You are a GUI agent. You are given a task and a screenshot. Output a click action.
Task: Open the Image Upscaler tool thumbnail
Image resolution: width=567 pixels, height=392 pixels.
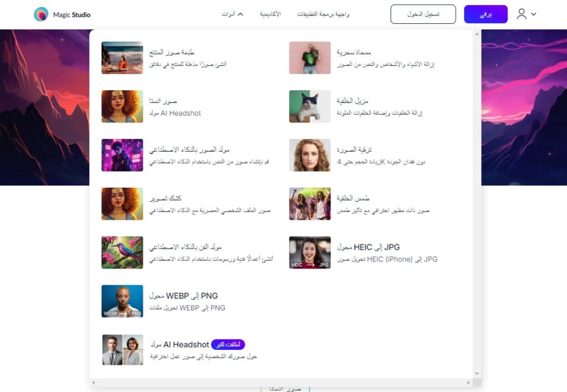tap(310, 155)
